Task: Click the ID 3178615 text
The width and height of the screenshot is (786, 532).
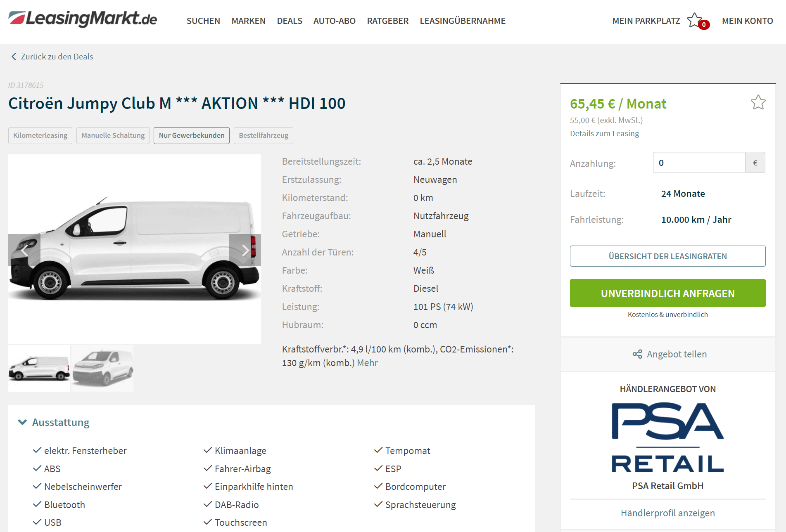Action: click(x=26, y=85)
